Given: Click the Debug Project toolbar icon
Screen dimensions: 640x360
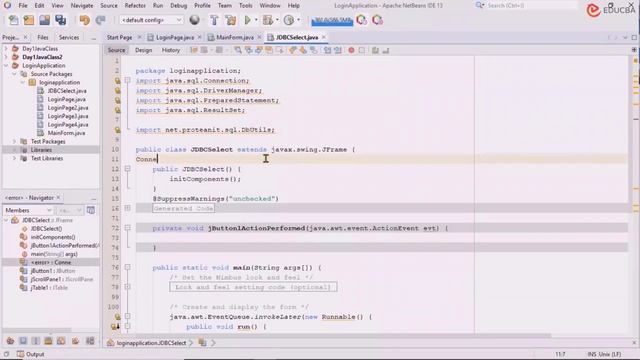Looking at the screenshot, I should click(268, 20).
